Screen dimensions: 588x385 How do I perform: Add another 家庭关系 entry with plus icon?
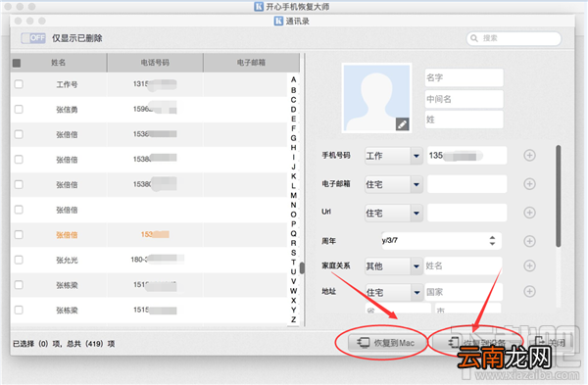[529, 265]
